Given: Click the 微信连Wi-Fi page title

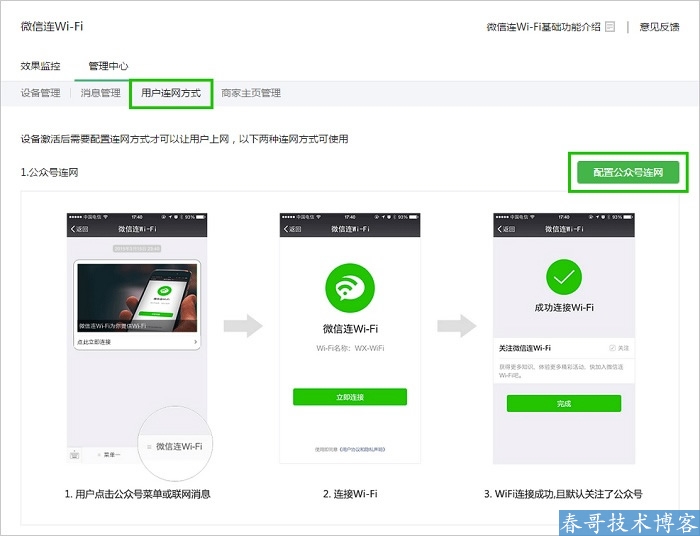Looking at the screenshot, I should pyautogui.click(x=52, y=26).
